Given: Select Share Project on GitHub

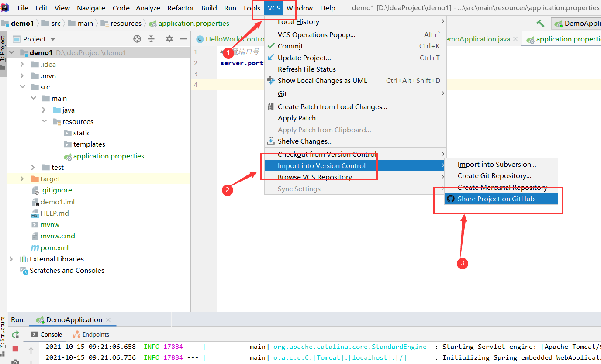Looking at the screenshot, I should [501, 199].
